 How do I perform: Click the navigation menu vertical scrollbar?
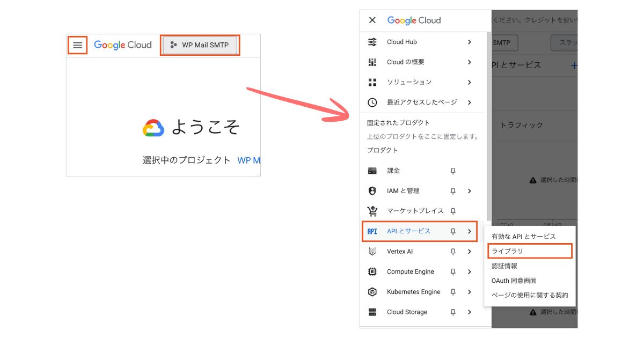tap(488, 123)
